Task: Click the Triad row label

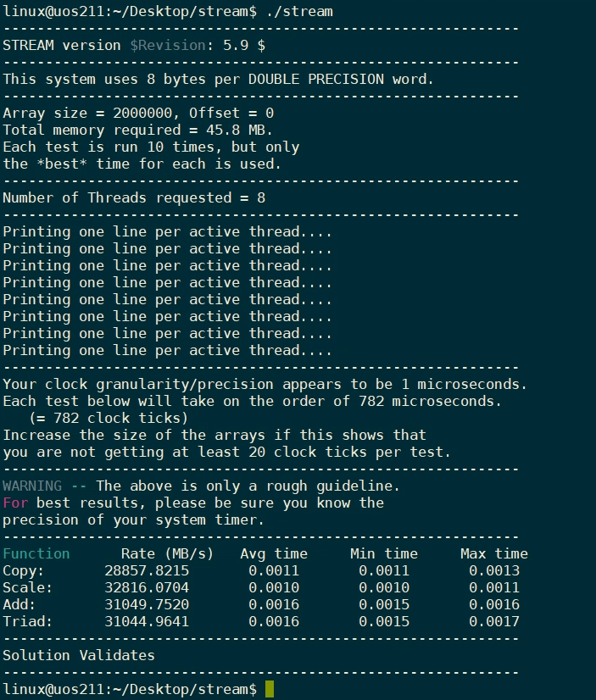Action: (x=28, y=621)
